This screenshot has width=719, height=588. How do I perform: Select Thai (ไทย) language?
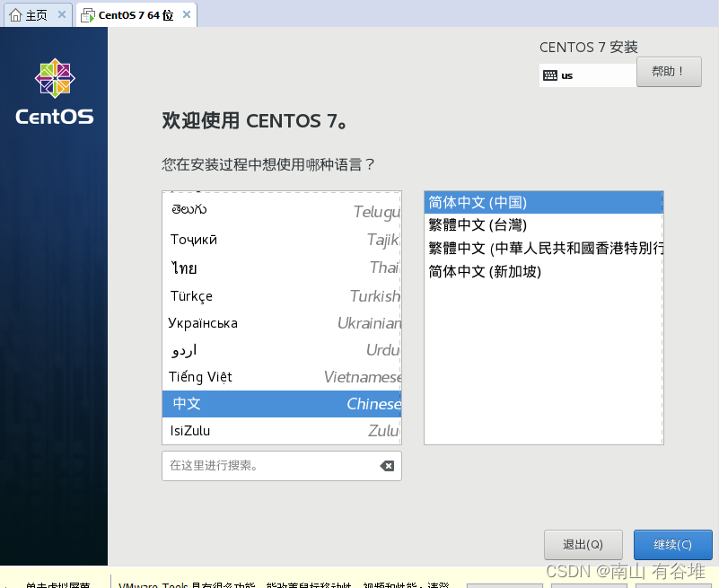click(x=282, y=268)
